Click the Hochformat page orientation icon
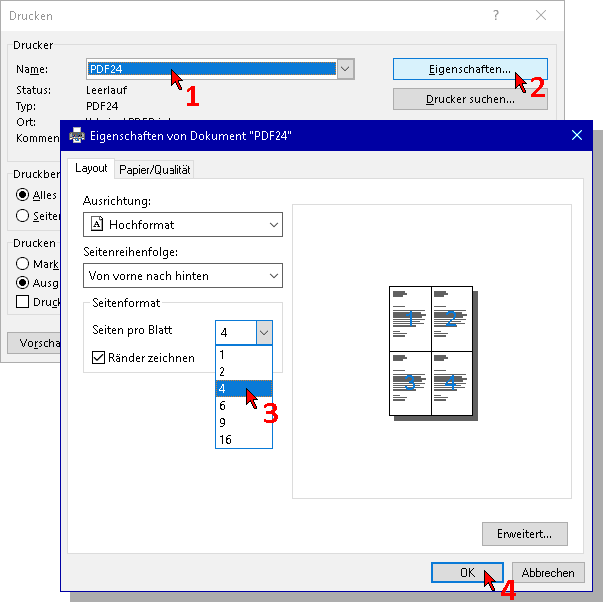The width and height of the screenshot is (603, 602). point(97,225)
